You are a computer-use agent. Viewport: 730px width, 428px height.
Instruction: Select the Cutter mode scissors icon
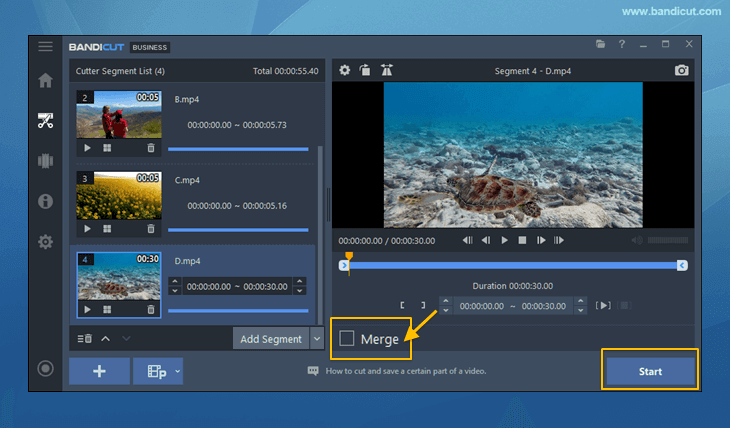click(x=45, y=121)
